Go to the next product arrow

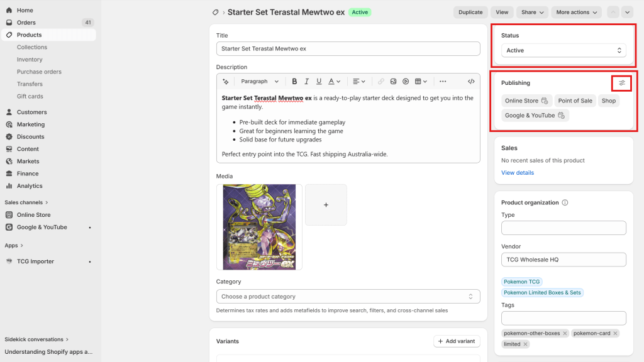click(x=627, y=13)
